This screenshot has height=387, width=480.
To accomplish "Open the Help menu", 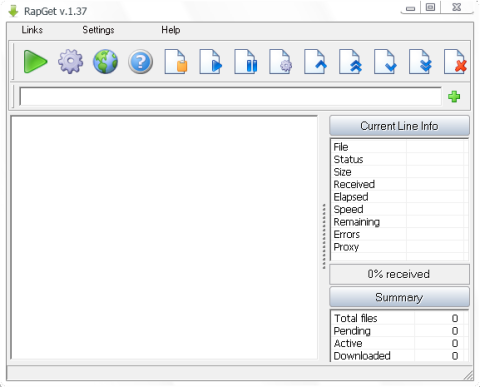I will click(171, 30).
